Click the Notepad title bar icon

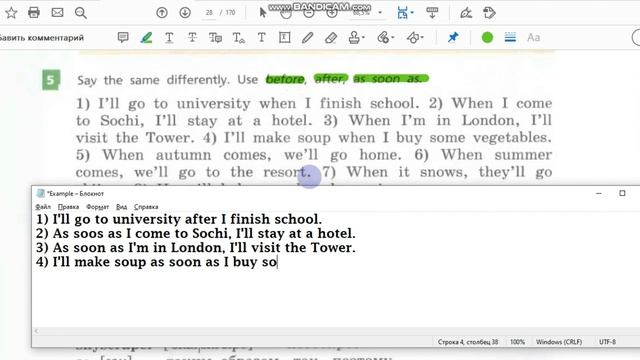point(40,193)
